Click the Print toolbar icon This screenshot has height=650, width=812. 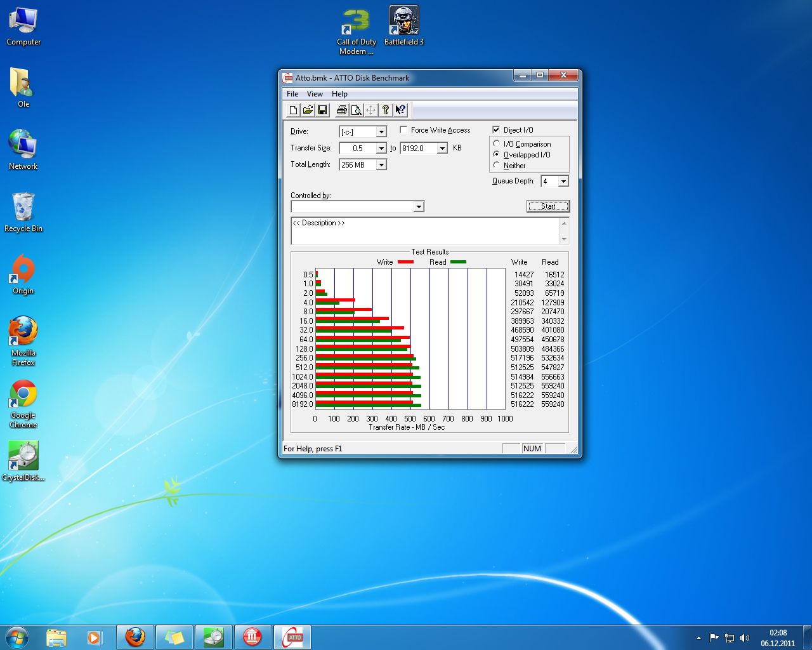click(x=342, y=110)
